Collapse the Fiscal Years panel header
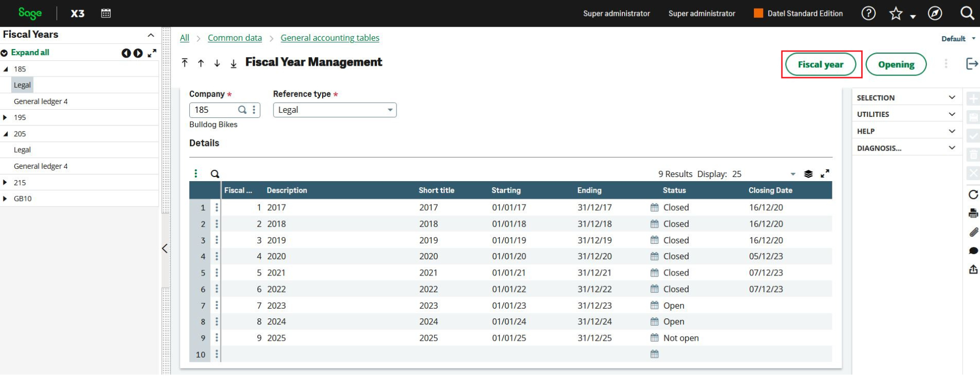 click(151, 35)
